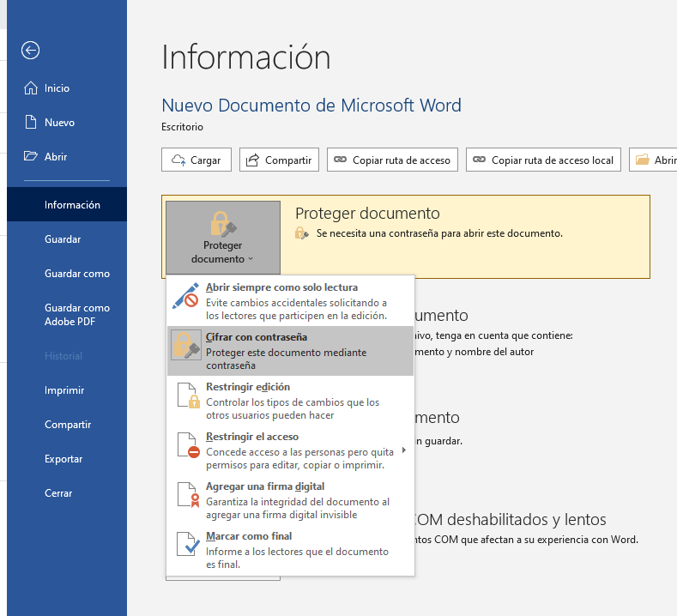Click Copiar ruta de acceso local button
The width and height of the screenshot is (677, 616).
pos(544,160)
